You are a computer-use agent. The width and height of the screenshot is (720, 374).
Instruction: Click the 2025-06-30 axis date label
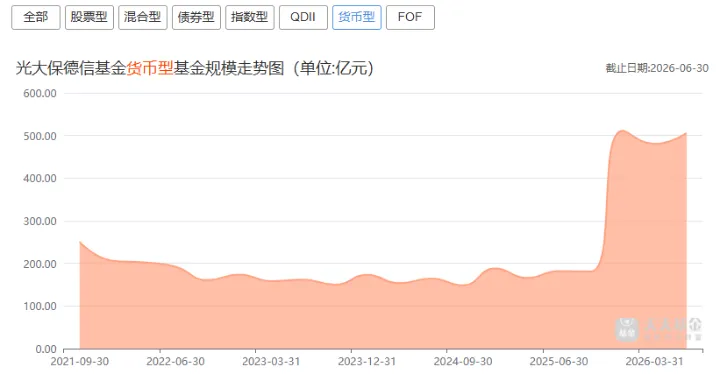pos(559,362)
